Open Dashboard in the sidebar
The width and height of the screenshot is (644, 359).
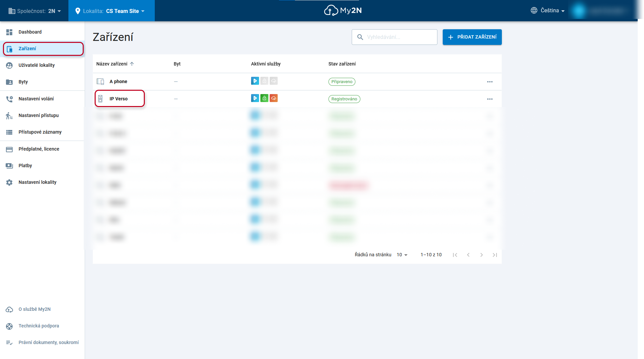pos(42,32)
